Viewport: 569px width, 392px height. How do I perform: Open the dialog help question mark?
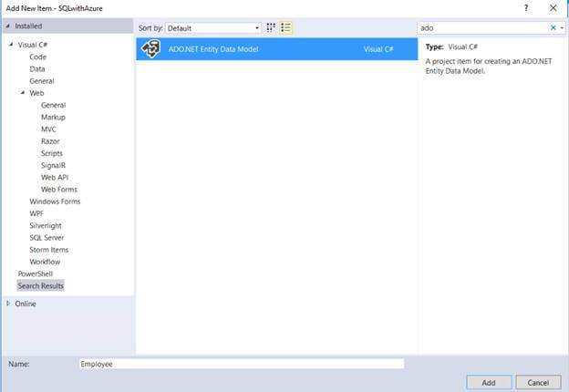click(526, 7)
